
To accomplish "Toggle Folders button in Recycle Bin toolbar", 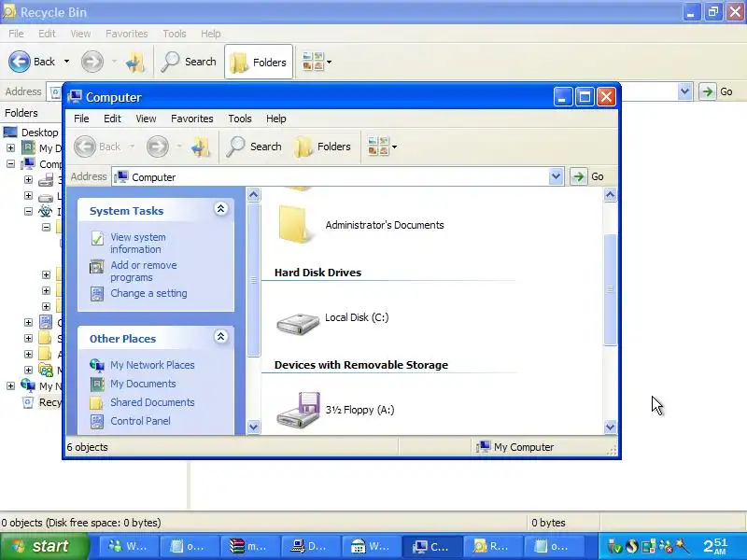I will click(259, 62).
